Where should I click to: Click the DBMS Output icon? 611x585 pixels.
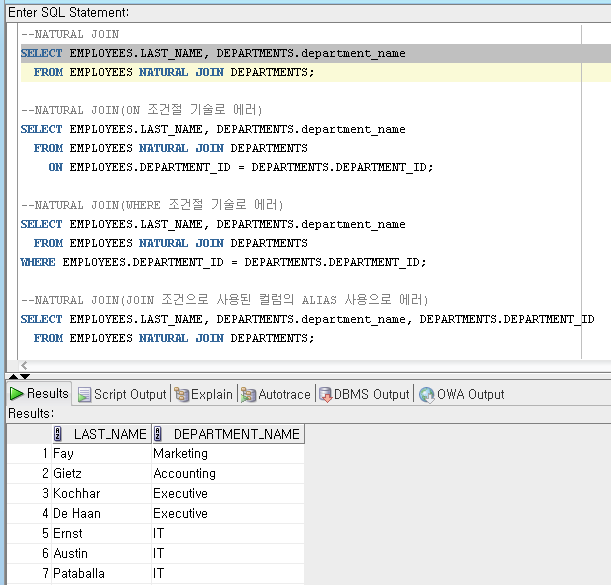326,394
